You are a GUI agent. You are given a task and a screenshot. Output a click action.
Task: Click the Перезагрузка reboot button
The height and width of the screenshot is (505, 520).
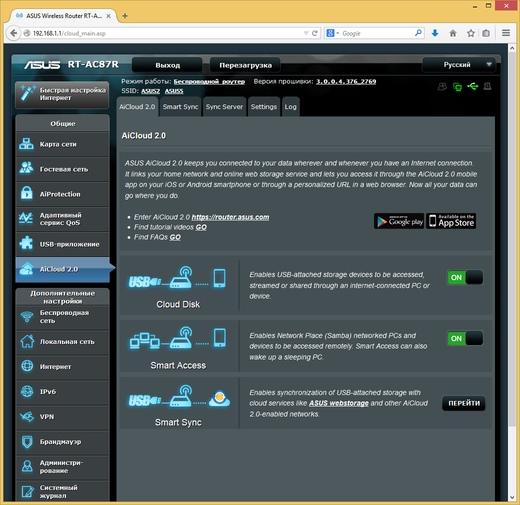click(x=245, y=65)
